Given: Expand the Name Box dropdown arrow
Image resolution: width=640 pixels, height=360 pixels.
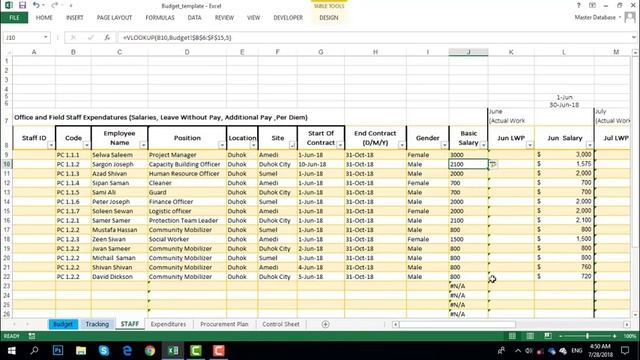Looking at the screenshot, I should point(46,38).
